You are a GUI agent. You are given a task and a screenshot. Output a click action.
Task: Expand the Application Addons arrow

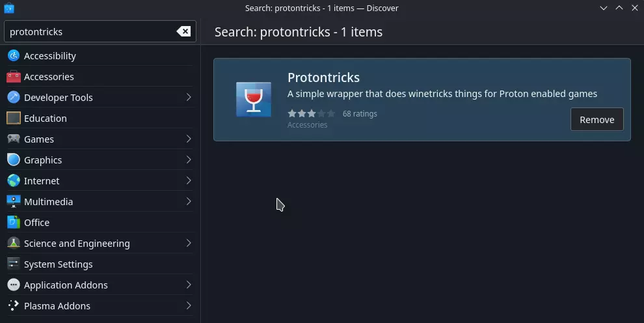pyautogui.click(x=189, y=285)
